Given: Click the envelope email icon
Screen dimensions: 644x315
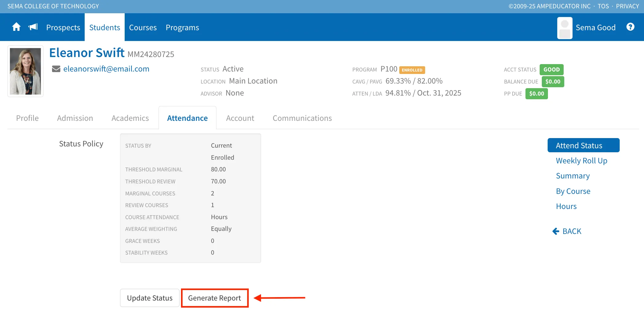Looking at the screenshot, I should [x=56, y=69].
